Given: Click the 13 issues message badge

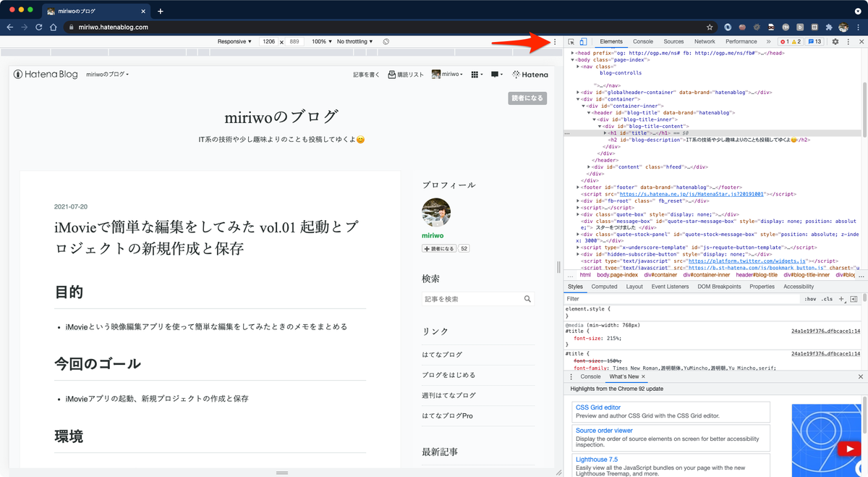Looking at the screenshot, I should pos(814,42).
